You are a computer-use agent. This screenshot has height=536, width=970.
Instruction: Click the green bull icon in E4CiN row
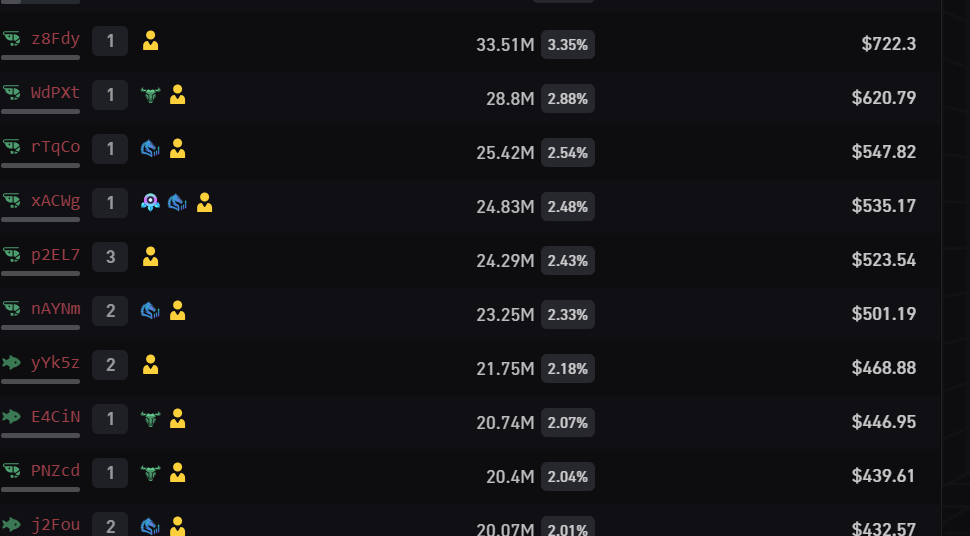click(150, 419)
